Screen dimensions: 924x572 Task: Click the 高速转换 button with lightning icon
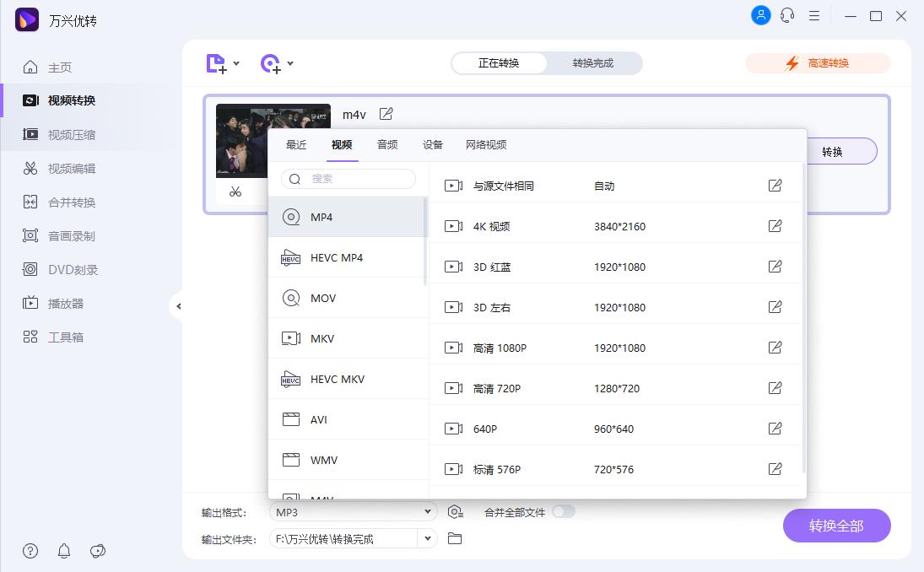tap(816, 62)
